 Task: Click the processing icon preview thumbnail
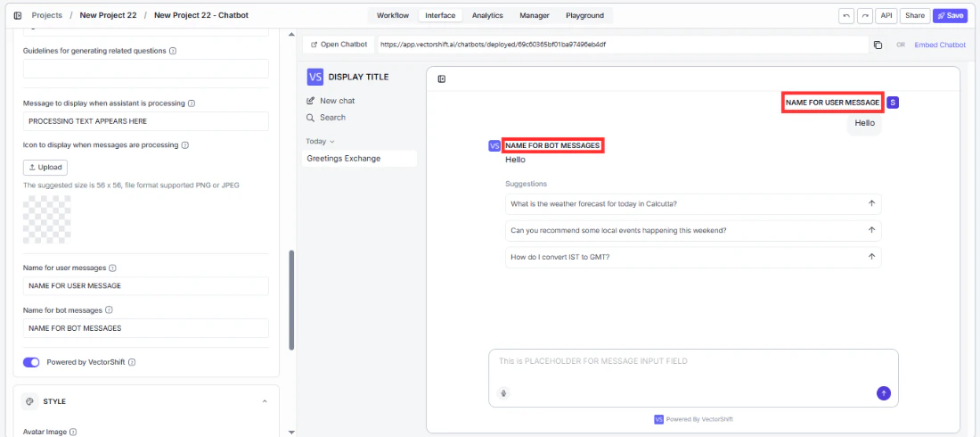[x=47, y=219]
